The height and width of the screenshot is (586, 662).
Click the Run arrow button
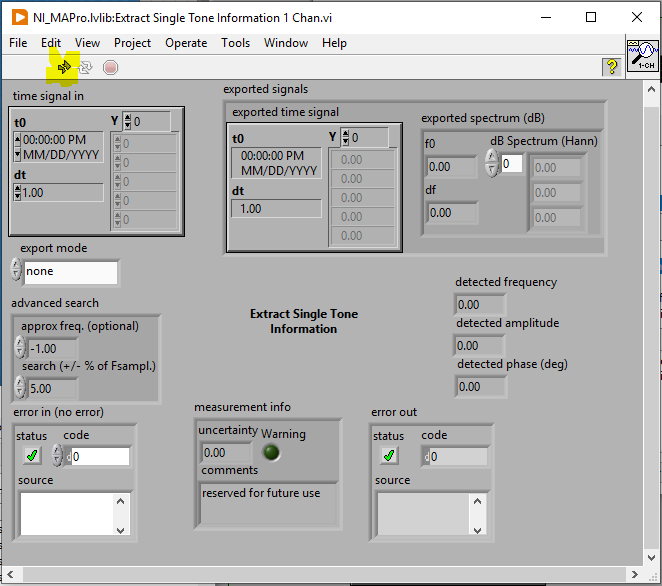(x=64, y=67)
